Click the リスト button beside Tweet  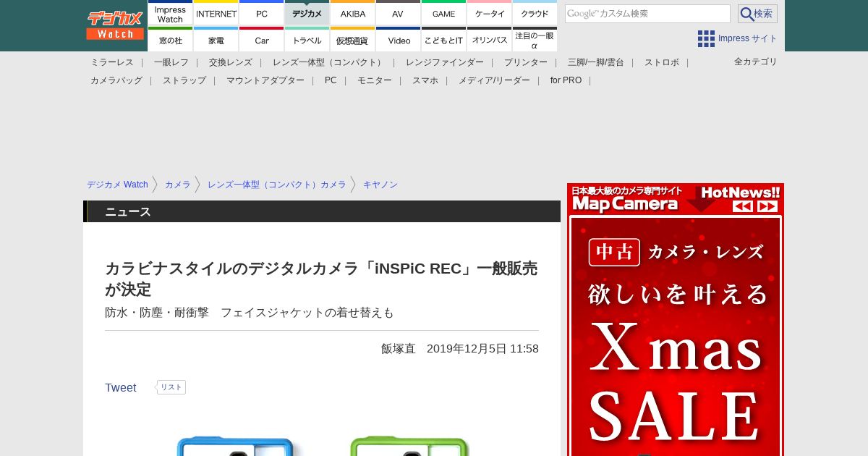[171, 387]
